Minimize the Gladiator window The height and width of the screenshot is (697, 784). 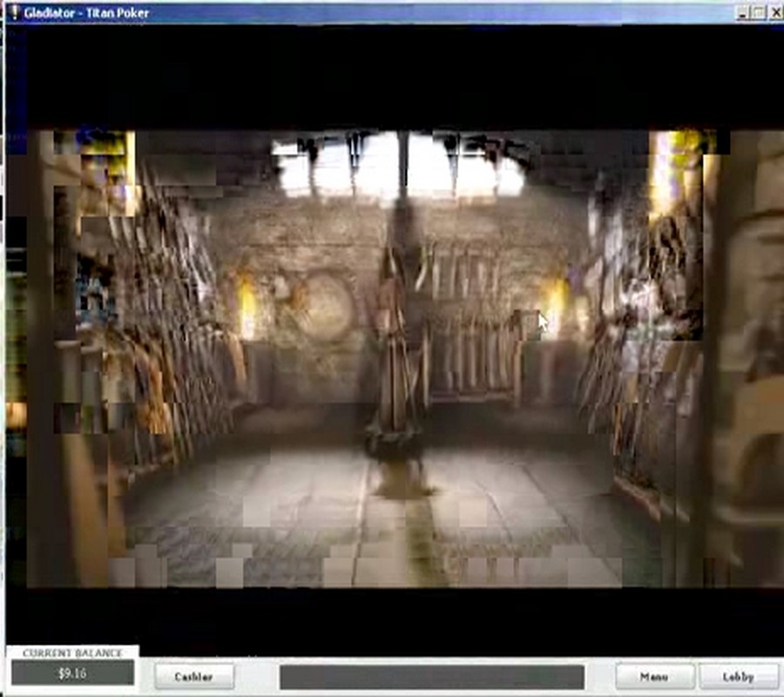point(742,12)
